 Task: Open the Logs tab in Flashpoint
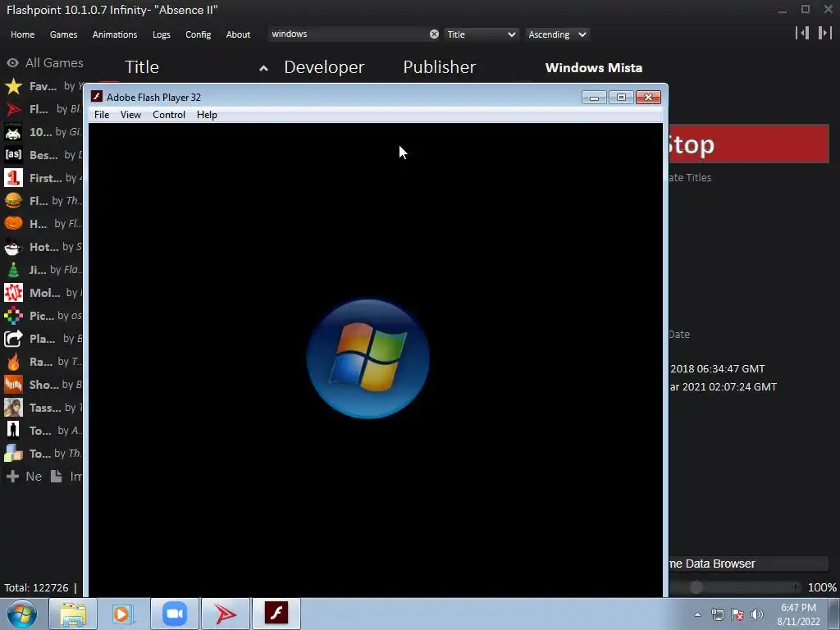pos(162,34)
